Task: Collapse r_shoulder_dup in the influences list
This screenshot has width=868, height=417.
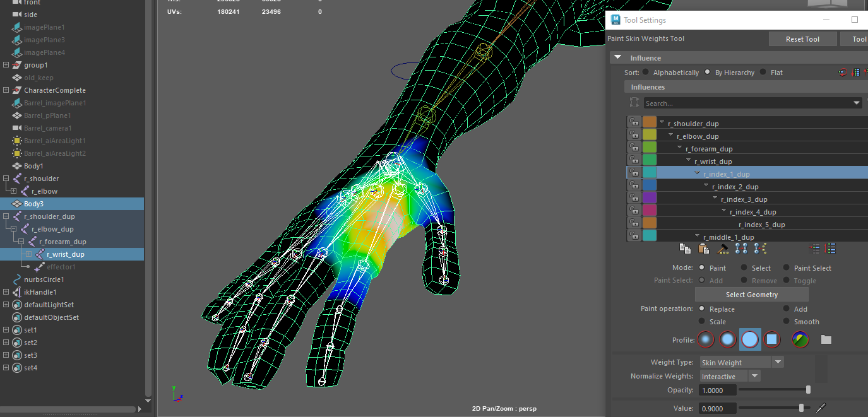Action: [x=662, y=122]
